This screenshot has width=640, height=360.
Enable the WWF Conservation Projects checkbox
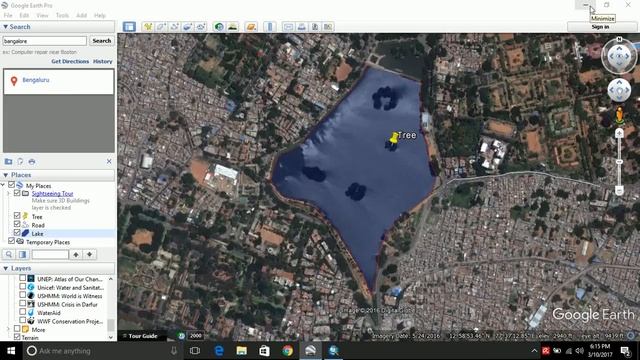[x=23, y=320]
